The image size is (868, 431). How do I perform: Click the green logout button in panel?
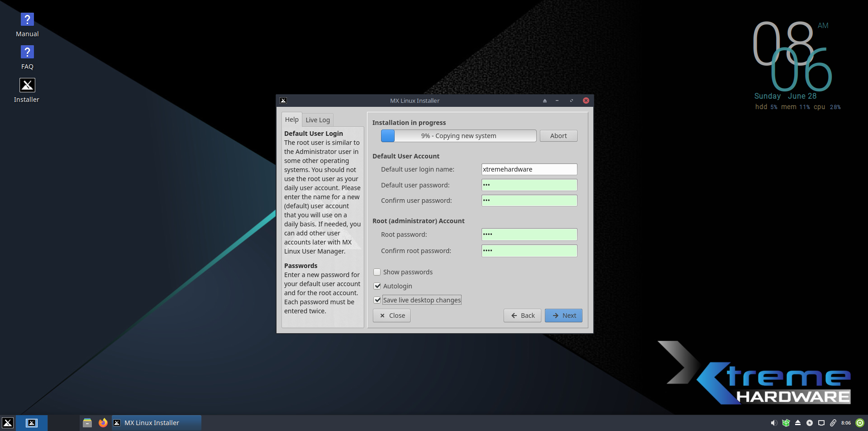860,423
